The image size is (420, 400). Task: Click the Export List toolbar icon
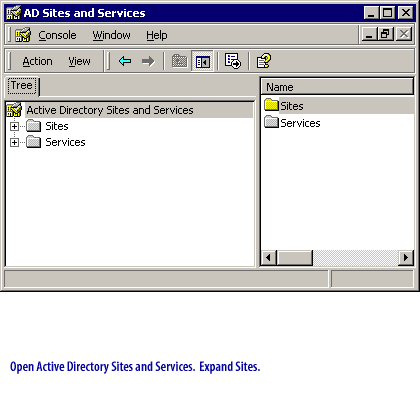(x=232, y=61)
